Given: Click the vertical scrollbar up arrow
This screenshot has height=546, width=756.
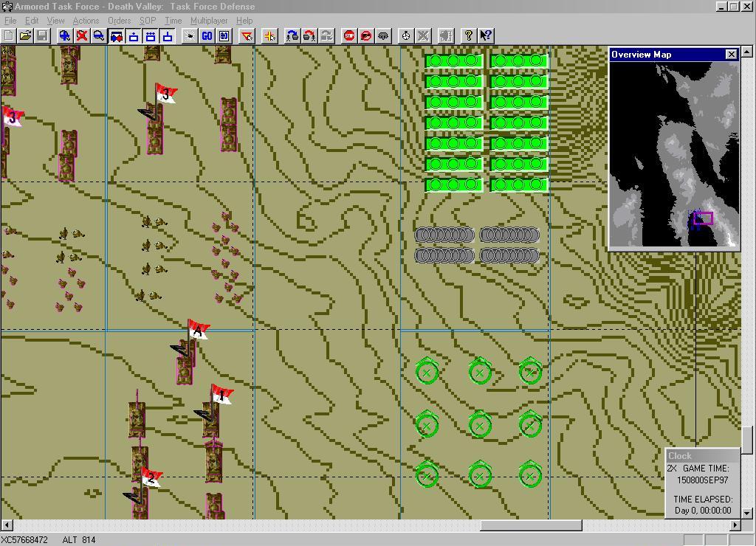Looking at the screenshot, I should [x=747, y=52].
